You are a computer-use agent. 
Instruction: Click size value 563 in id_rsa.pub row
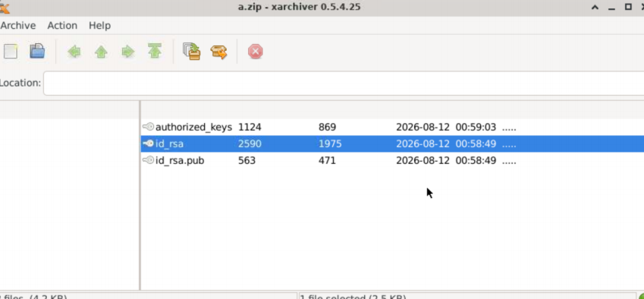tap(247, 161)
